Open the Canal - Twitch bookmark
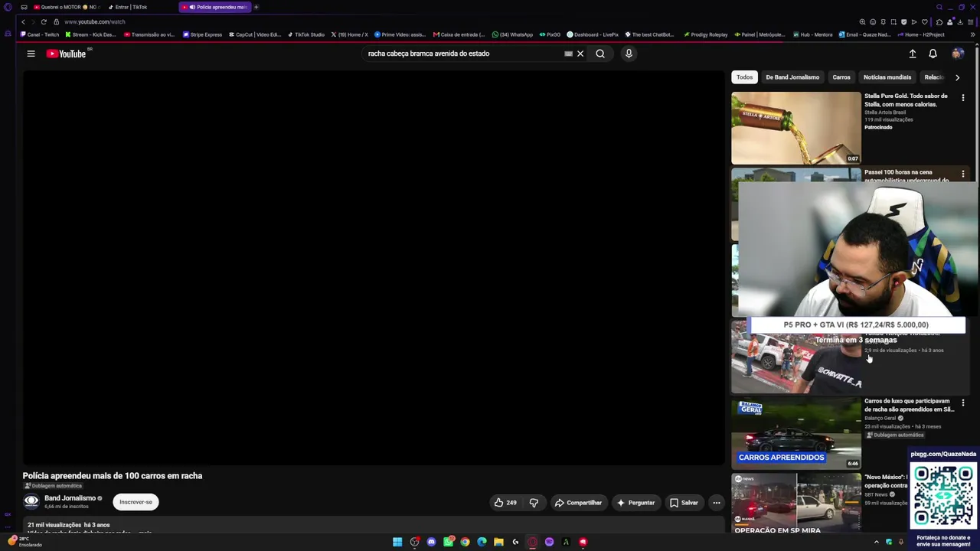The image size is (980, 551). point(40,34)
